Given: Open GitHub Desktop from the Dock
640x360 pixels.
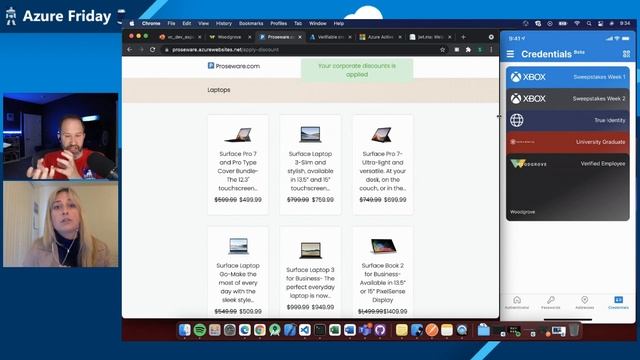Looking at the screenshot, I should pos(380,330).
